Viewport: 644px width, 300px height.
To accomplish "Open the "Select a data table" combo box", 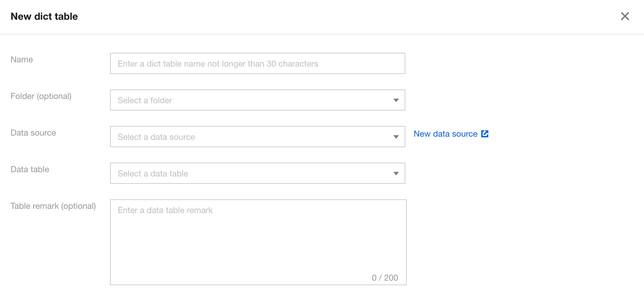I will 253,174.
